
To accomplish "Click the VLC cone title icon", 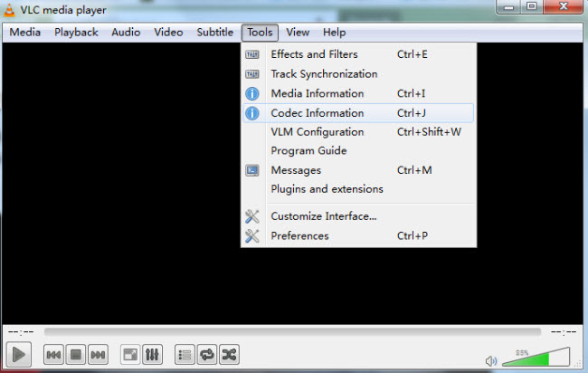I will tap(9, 10).
